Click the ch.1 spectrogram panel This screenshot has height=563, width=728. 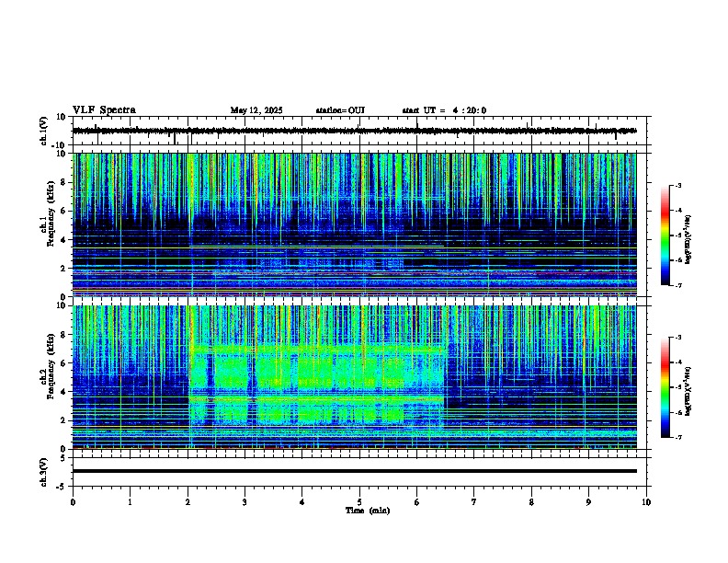(355, 224)
